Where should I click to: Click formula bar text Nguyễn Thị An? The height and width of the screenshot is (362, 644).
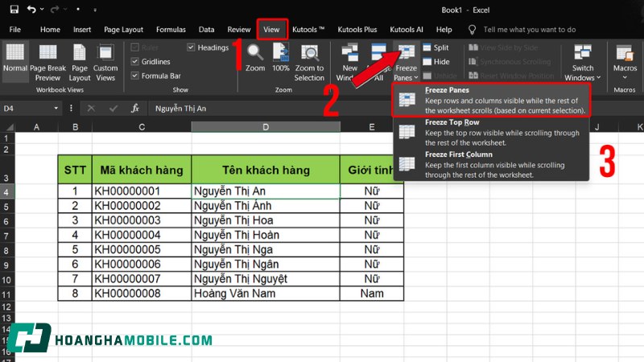point(180,109)
